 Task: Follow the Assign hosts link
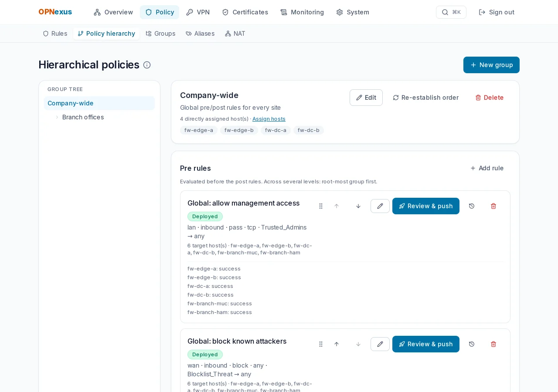pos(269,119)
